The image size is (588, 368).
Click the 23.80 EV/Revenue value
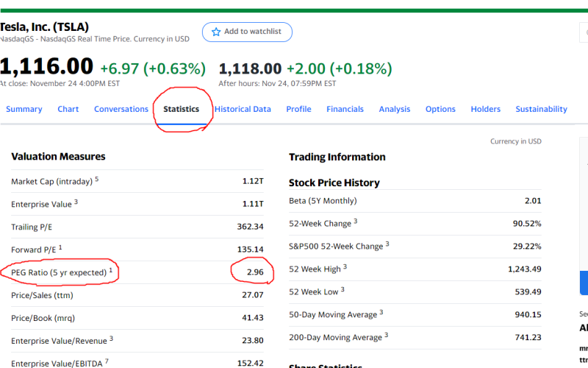pos(252,340)
